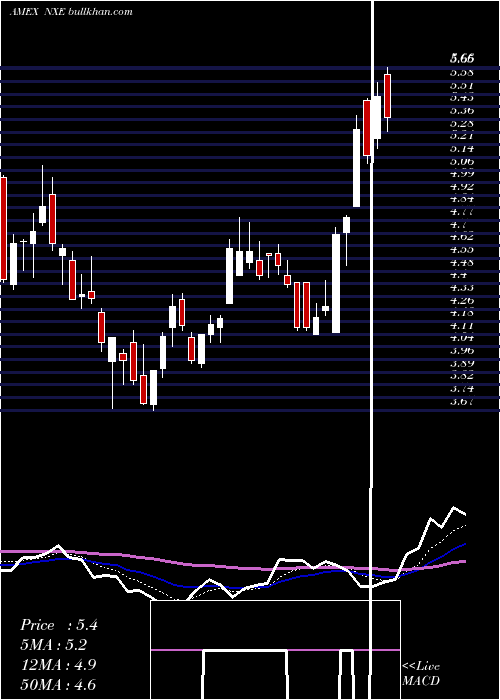
Task: Click the 4.33 price axis label
Action: (x=462, y=288)
